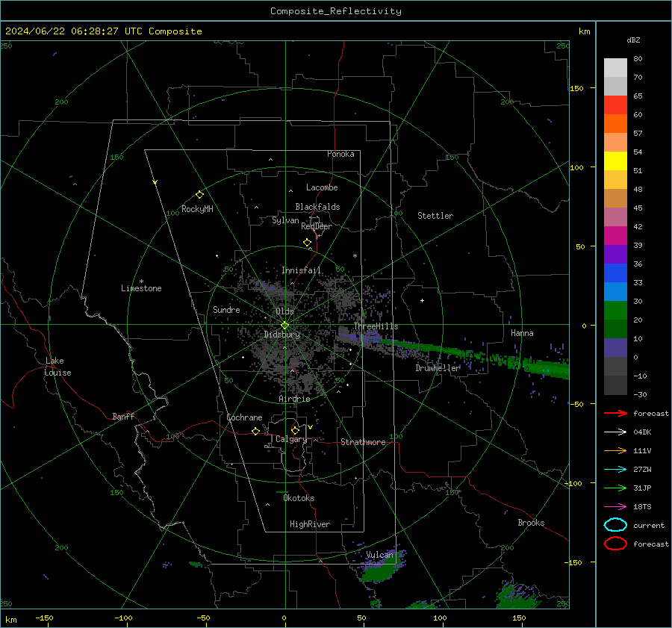Click the Vulcan label
Image resolution: width=672 pixels, height=628 pixels.
[379, 555]
